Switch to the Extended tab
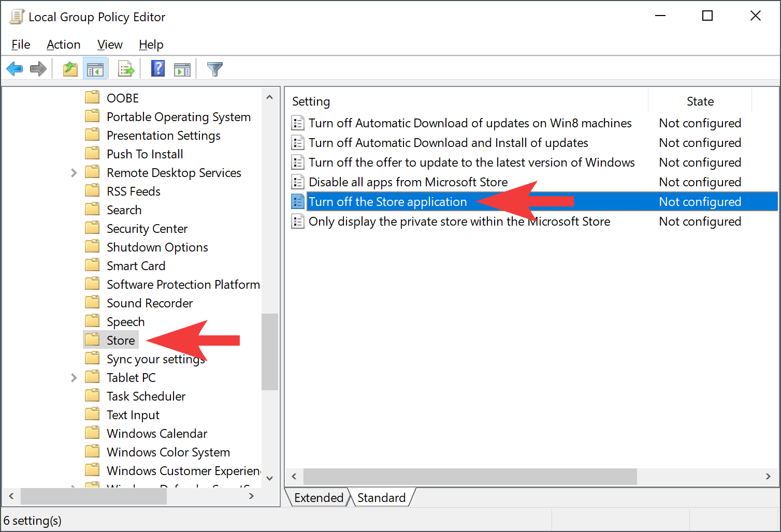The image size is (781, 532). coord(319,498)
